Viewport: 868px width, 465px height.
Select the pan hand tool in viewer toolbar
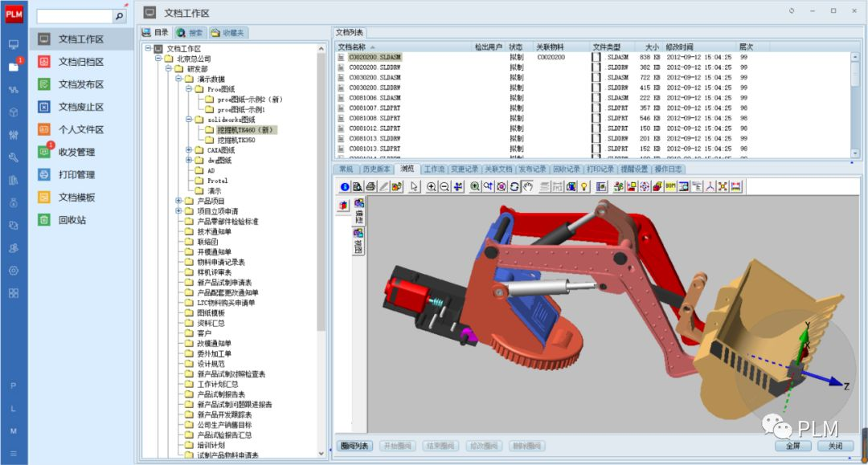pos(528,186)
